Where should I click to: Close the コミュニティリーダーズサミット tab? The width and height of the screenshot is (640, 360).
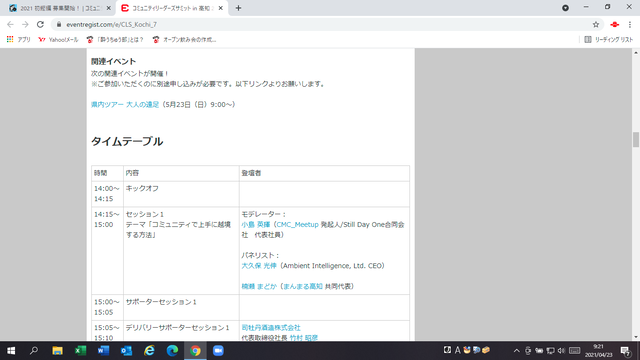point(220,8)
